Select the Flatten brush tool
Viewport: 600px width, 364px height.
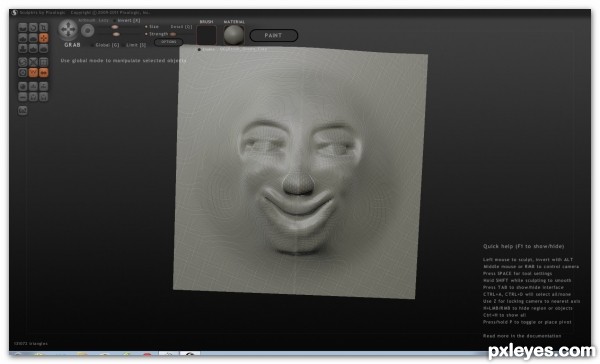[33, 38]
